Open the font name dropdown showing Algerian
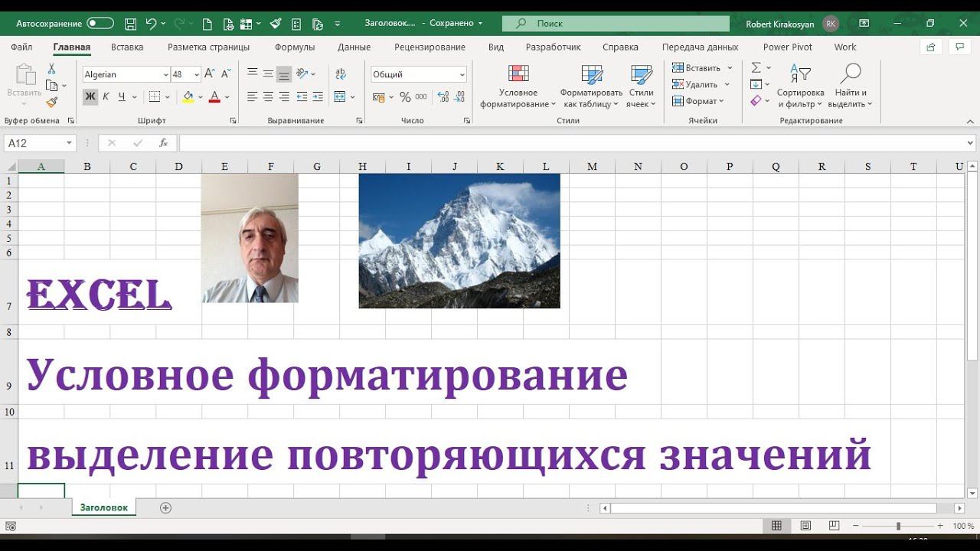The width and height of the screenshot is (980, 551). coord(165,74)
